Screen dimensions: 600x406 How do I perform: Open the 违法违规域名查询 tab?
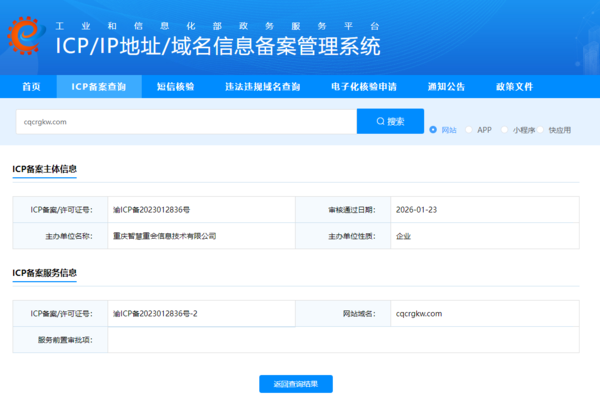(x=262, y=87)
